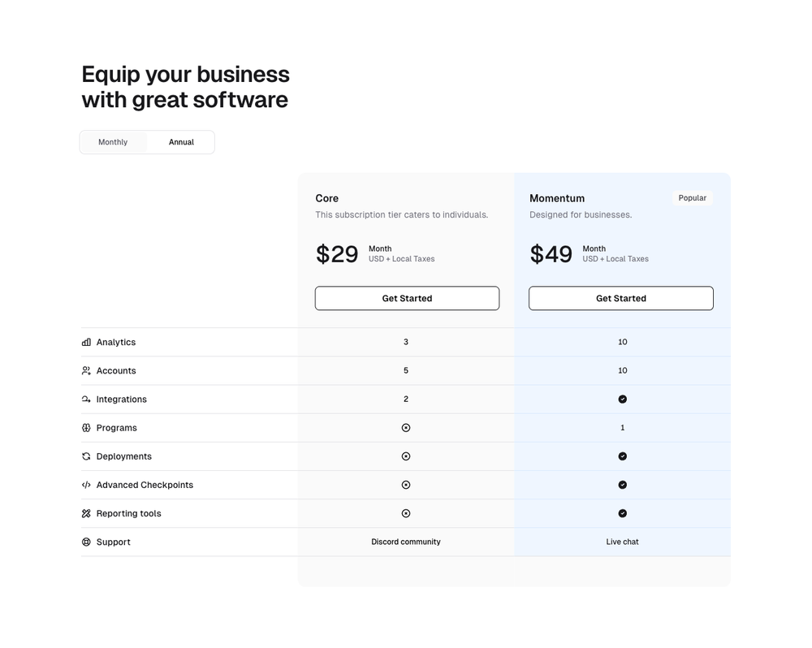This screenshot has width=812, height=648.
Task: Click the Programs row icon
Action: (86, 428)
